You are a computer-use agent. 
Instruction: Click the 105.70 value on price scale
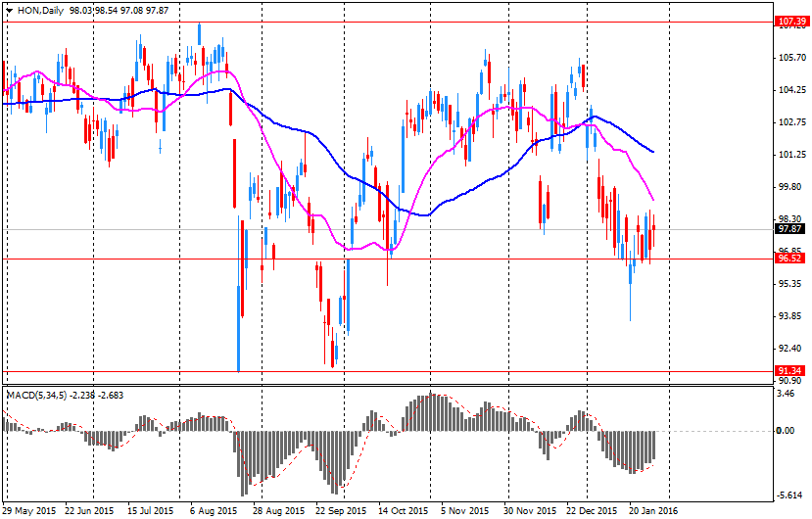789,58
